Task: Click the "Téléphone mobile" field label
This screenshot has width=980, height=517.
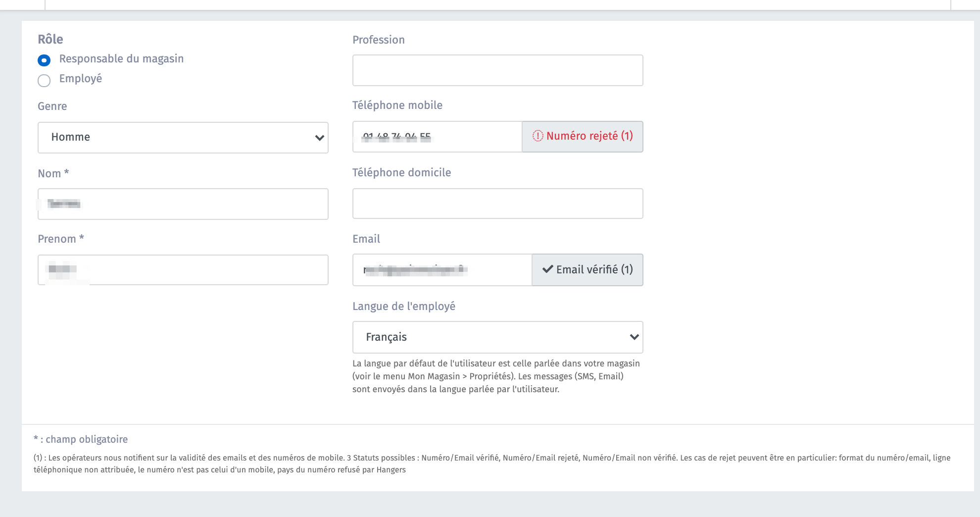Action: click(397, 105)
